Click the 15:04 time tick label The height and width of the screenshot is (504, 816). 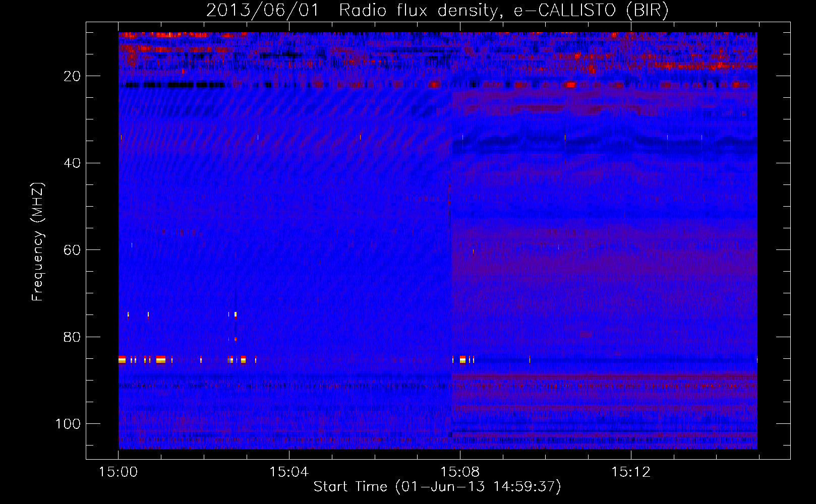tap(289, 472)
